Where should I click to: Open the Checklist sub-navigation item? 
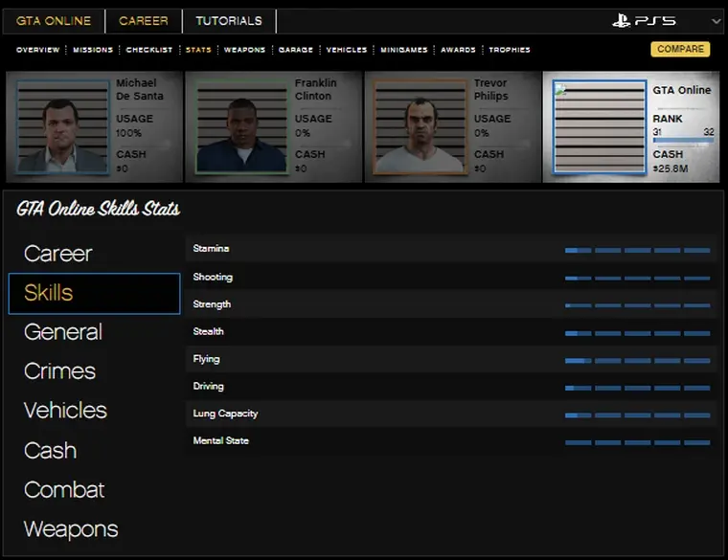point(149,50)
